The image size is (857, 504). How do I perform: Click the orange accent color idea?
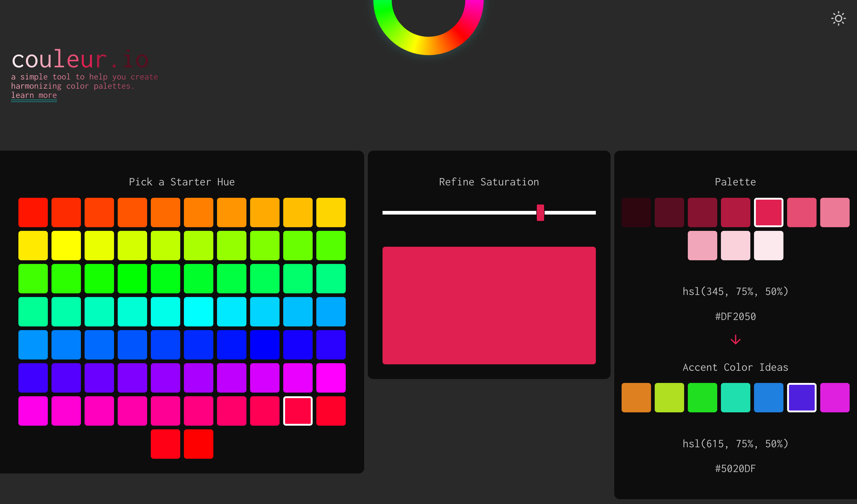tap(636, 397)
